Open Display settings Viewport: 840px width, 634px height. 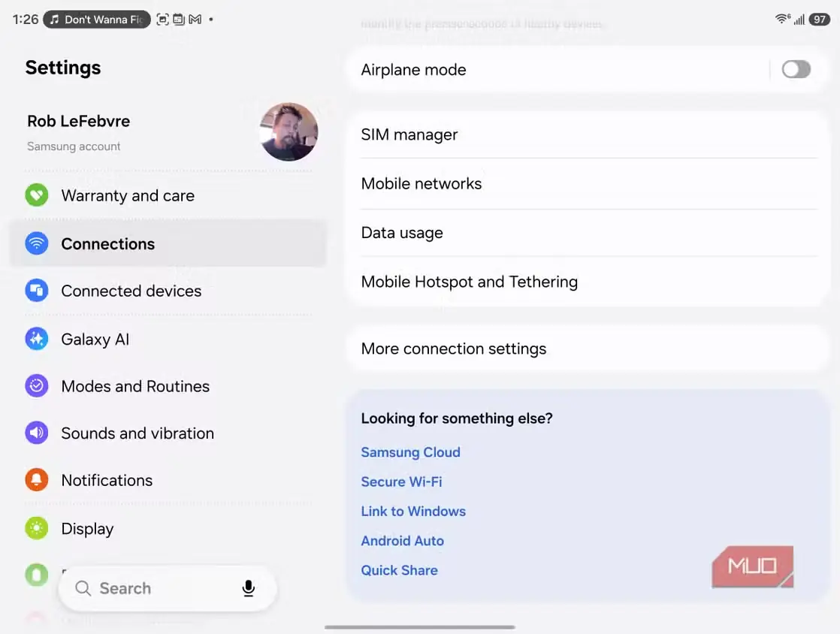pyautogui.click(x=168, y=529)
